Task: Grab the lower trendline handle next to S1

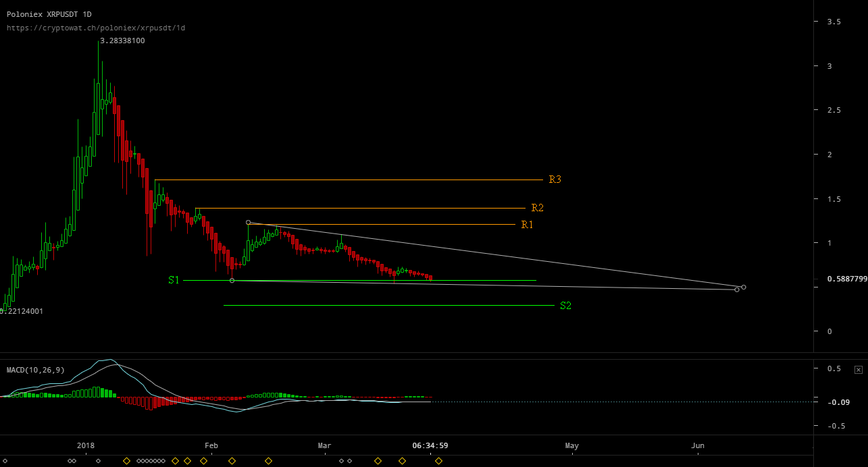Action: [x=232, y=280]
